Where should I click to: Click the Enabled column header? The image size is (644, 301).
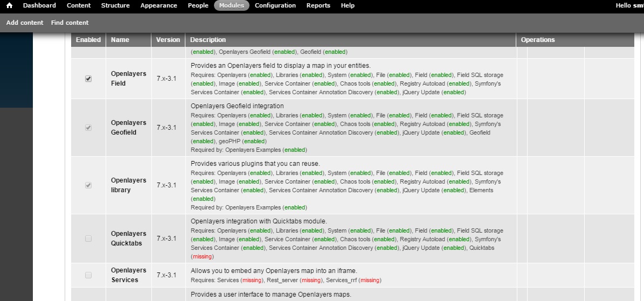(x=88, y=40)
